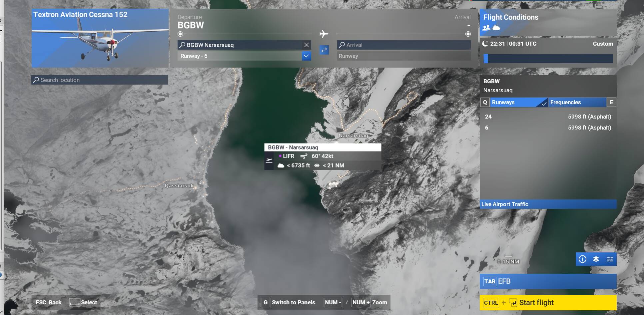Clear the BGBW Narsarsuaq departure field
This screenshot has width=644, height=315.
pos(306,45)
